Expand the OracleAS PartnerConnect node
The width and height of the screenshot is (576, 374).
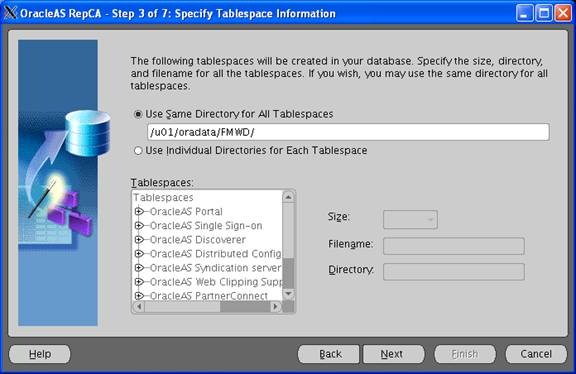(139, 295)
